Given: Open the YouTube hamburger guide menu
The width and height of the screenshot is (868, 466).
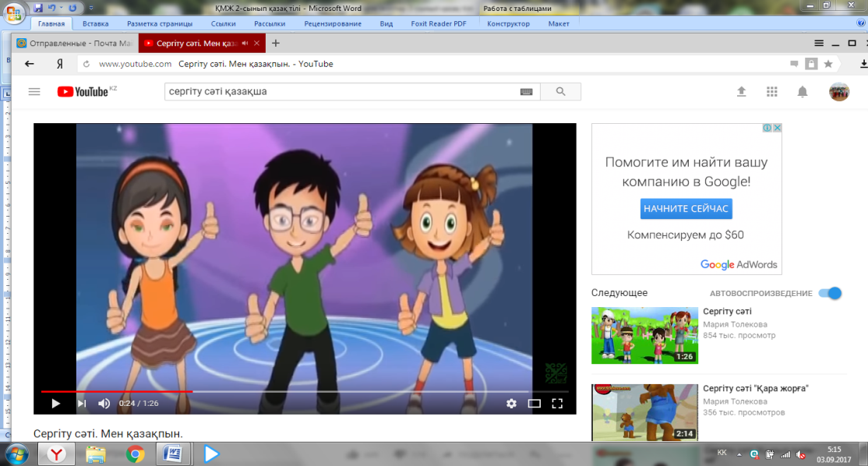Looking at the screenshot, I should click(34, 92).
